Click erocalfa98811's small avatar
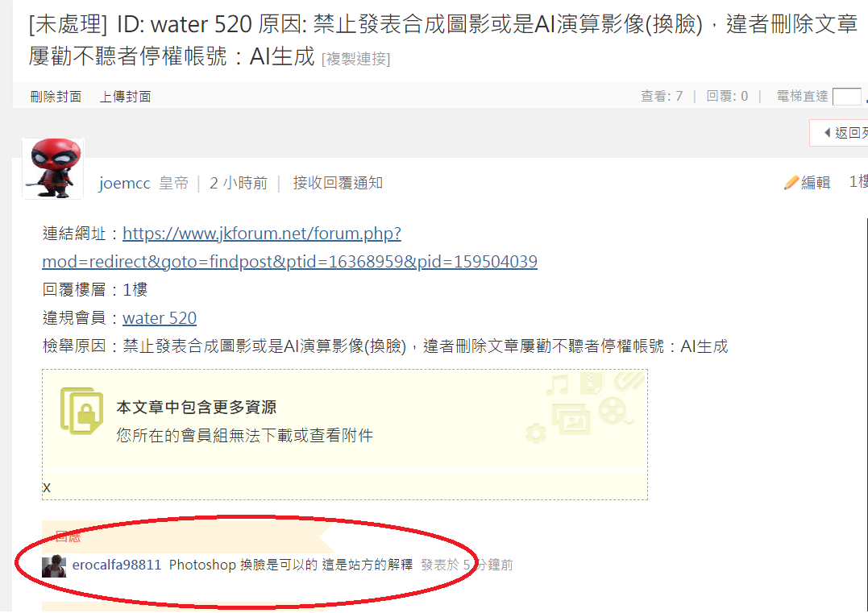Viewport: 868px width, 613px height. pos(54,566)
